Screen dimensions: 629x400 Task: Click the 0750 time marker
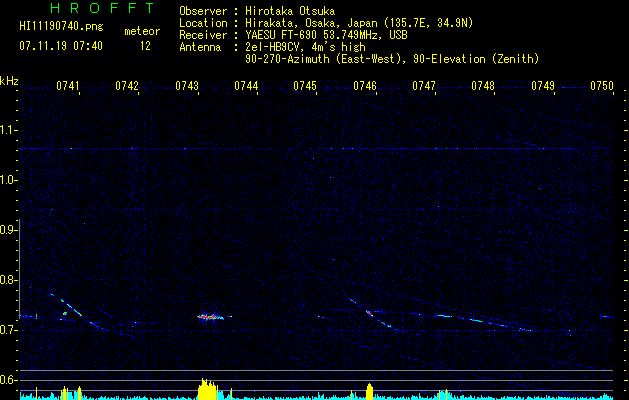602,86
